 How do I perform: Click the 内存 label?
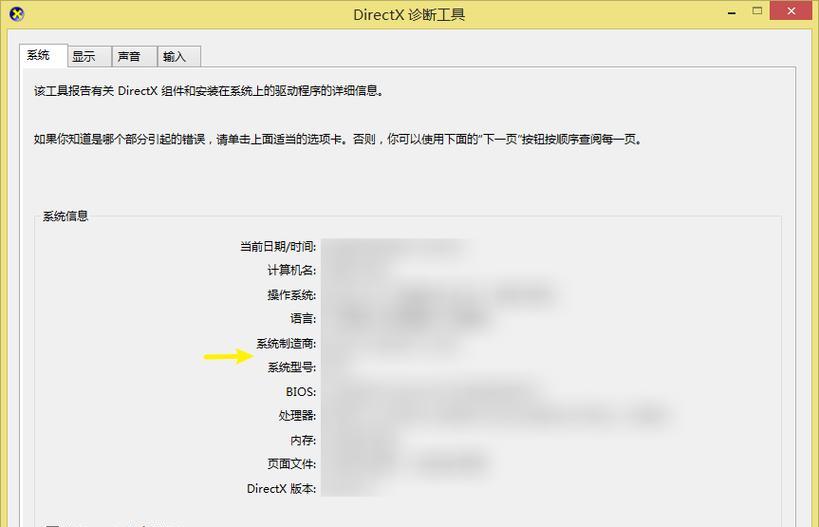[x=303, y=440]
